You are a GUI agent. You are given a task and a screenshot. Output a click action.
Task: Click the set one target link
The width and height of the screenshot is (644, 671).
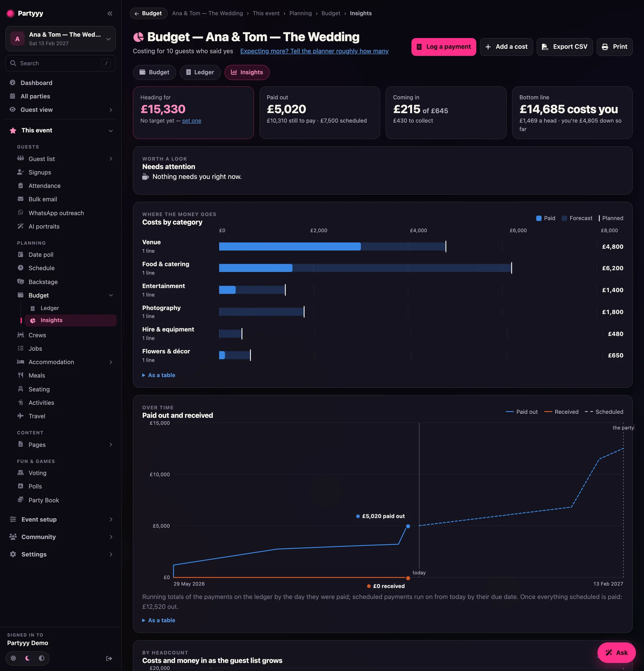pyautogui.click(x=192, y=121)
